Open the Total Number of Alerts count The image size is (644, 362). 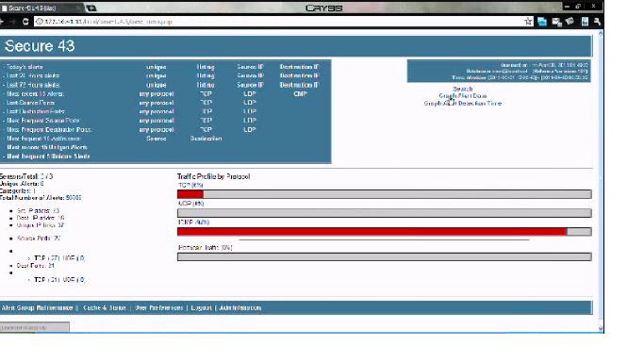74,198
